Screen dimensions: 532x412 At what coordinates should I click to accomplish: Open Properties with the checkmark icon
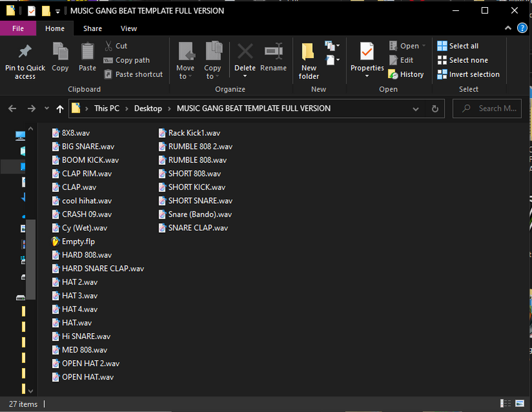(x=367, y=52)
